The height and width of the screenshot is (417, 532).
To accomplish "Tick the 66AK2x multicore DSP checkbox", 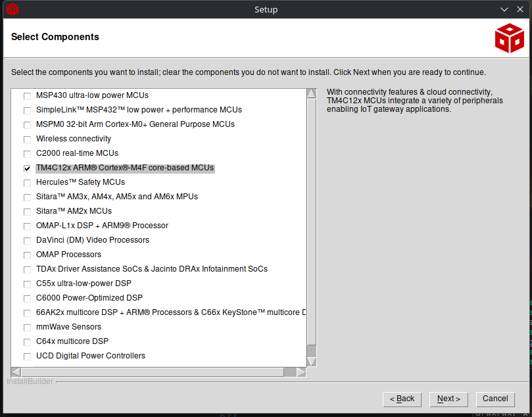I will 27,313.
